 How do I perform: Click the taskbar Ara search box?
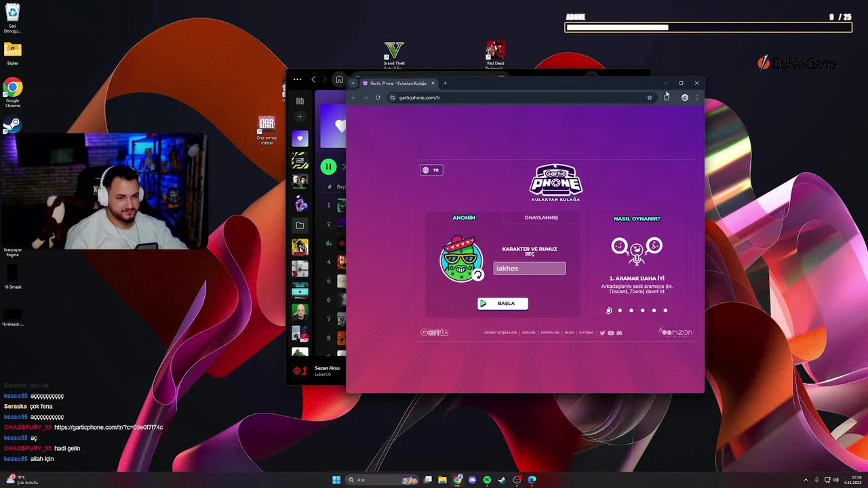382,480
